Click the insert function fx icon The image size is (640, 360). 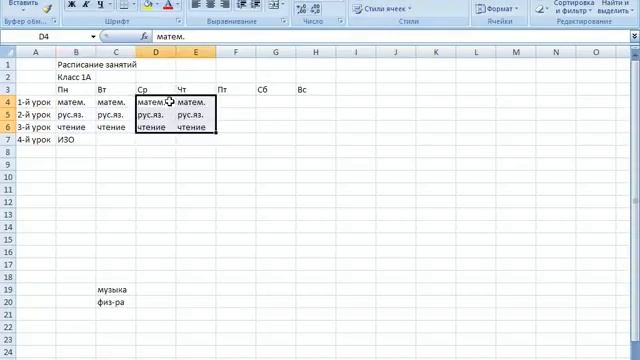(144, 37)
